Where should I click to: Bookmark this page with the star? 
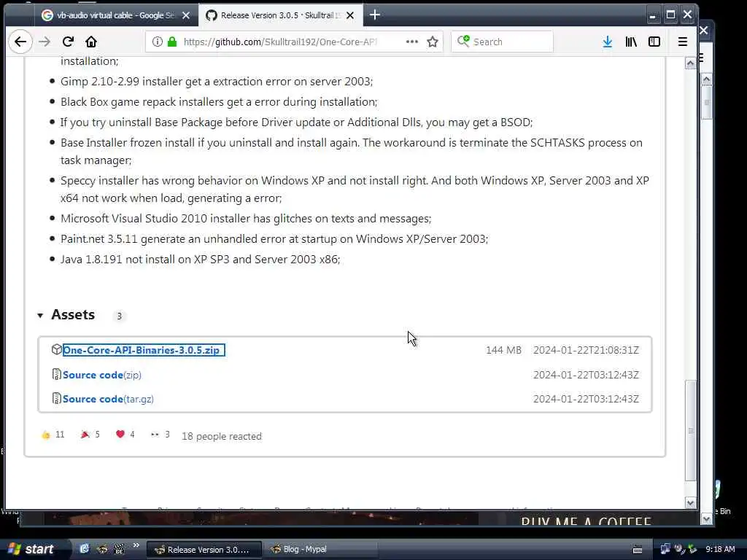point(433,42)
